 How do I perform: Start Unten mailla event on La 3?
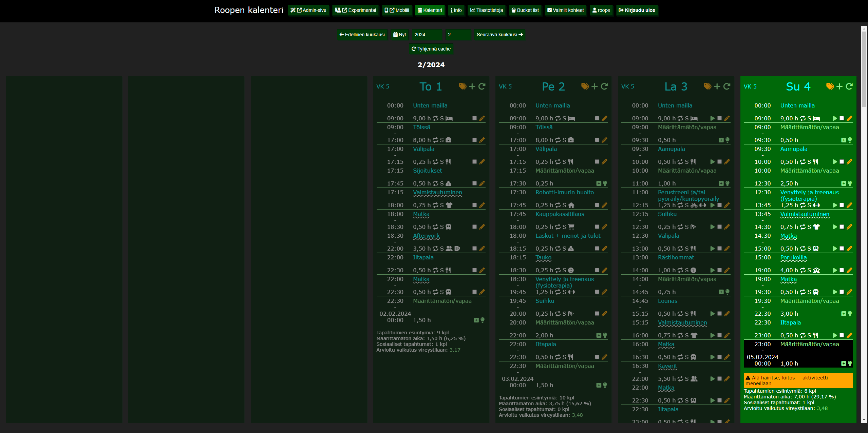(713, 118)
